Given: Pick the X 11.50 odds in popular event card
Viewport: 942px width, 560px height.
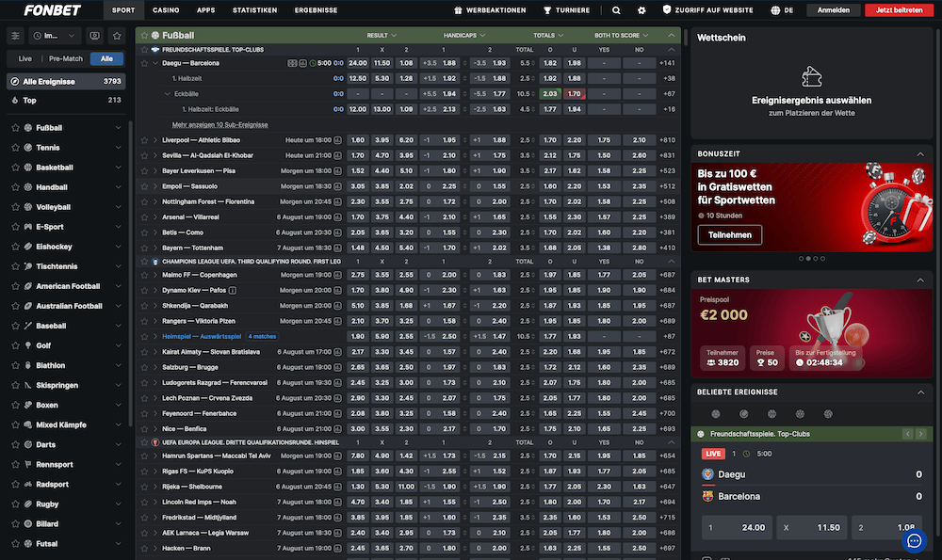Looking at the screenshot, I should (812, 528).
